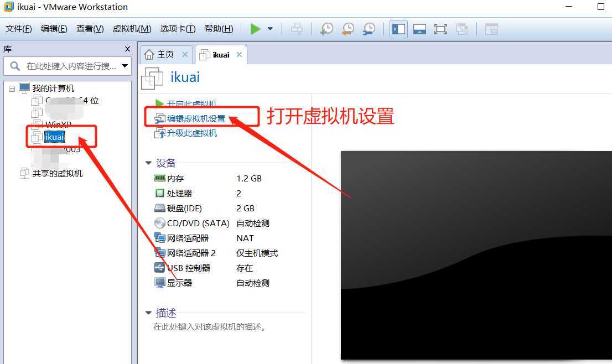Click the black VM screen preview thumbnail

click(x=476, y=255)
